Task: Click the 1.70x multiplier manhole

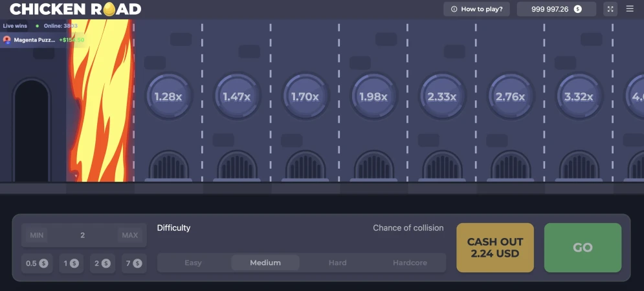Action: [305, 97]
